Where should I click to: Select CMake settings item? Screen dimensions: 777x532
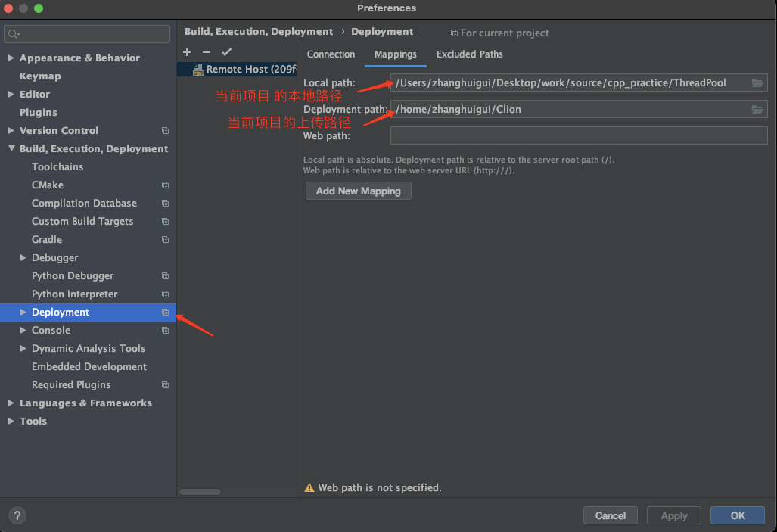pyautogui.click(x=48, y=185)
